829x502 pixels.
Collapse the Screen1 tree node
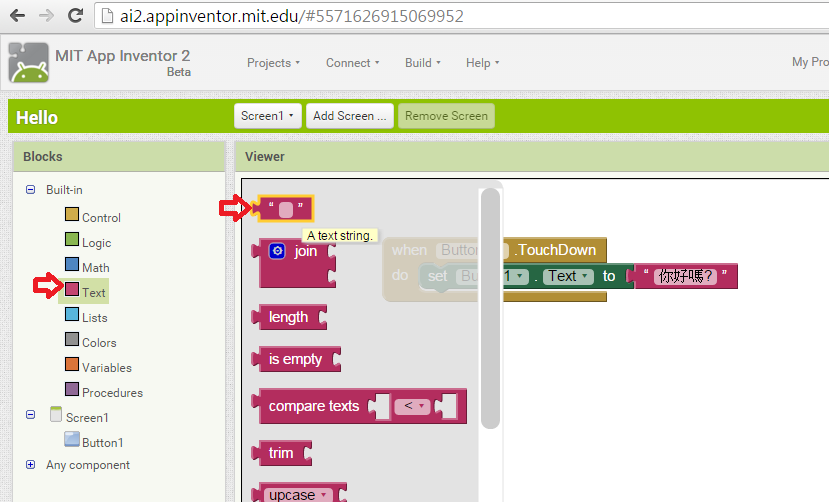click(31, 415)
